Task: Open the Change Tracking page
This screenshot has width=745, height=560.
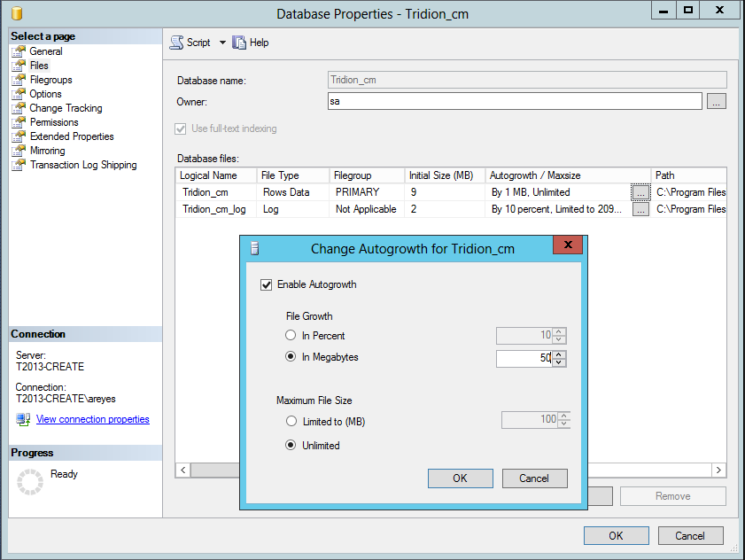Action: click(x=66, y=108)
